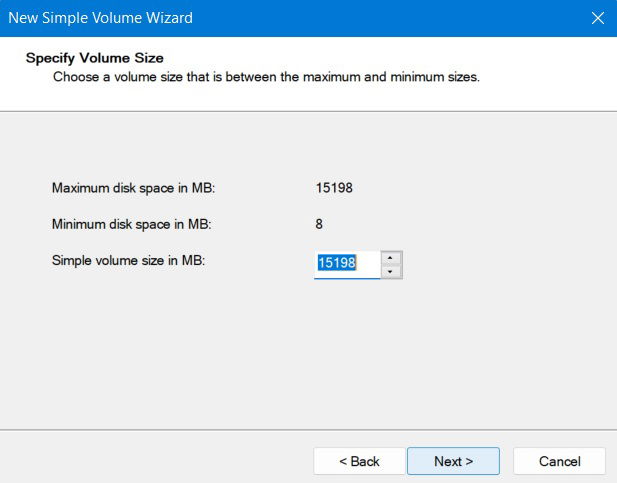Click the spinner up arrow for volume size
Viewport: 617px width, 483px height.
click(x=391, y=258)
